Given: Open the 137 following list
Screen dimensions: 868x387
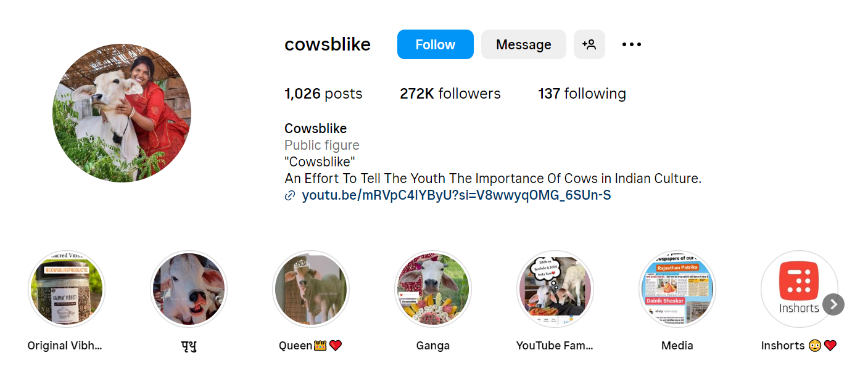Looking at the screenshot, I should tap(582, 94).
